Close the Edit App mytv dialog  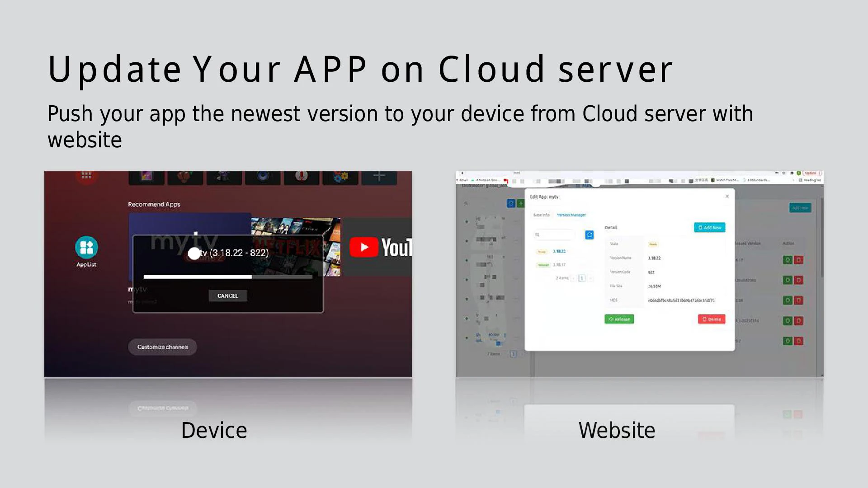(727, 196)
